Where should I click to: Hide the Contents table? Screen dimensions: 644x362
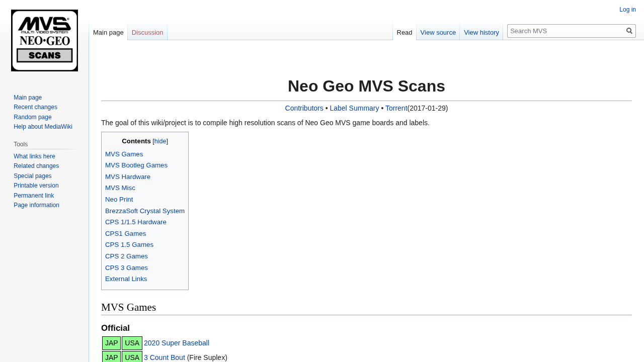click(160, 141)
